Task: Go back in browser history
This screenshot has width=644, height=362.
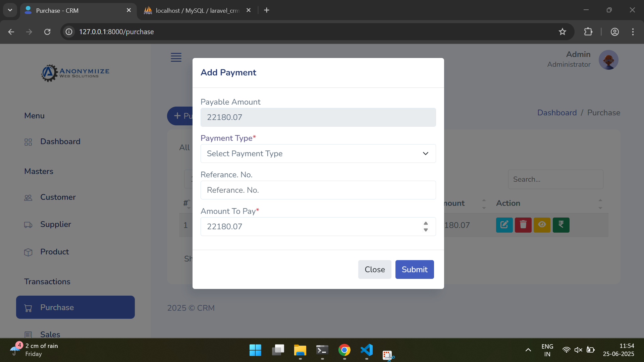Action: tap(11, 32)
